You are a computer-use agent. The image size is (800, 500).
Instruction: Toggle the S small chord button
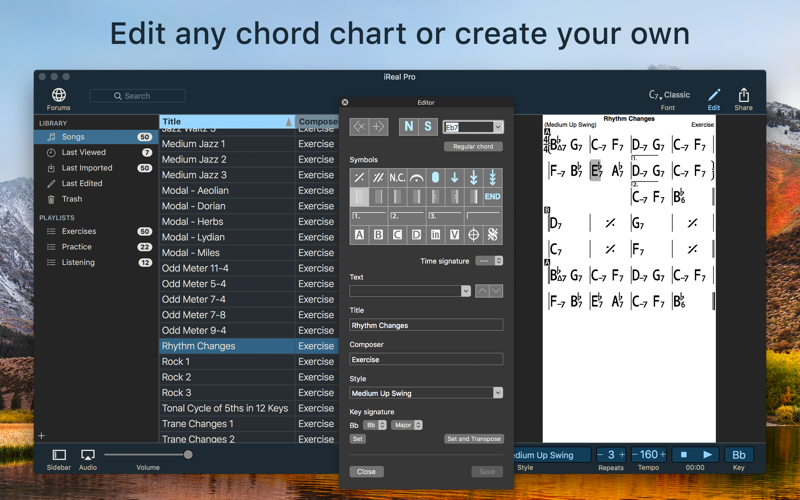pos(428,127)
